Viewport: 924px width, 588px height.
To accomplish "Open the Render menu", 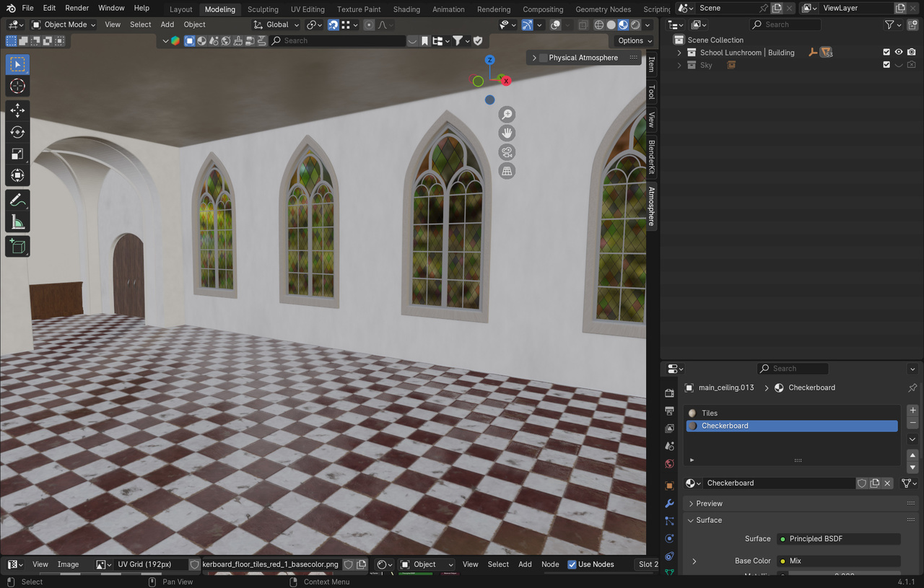I will [77, 8].
